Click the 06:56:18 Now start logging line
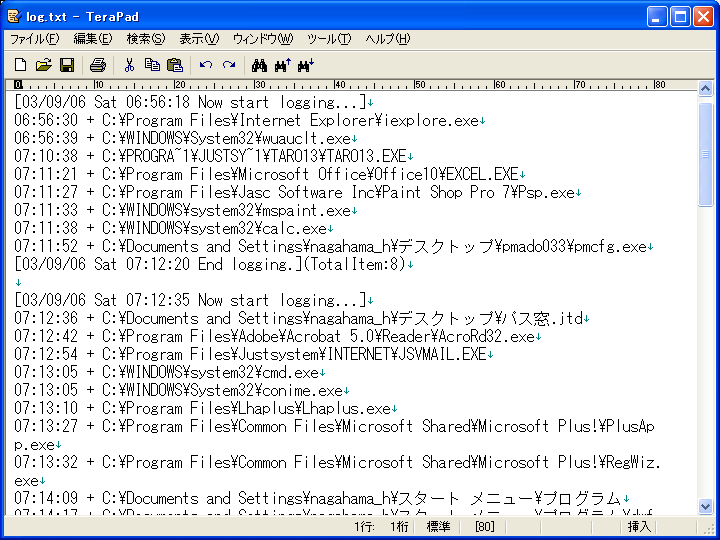 [193, 102]
